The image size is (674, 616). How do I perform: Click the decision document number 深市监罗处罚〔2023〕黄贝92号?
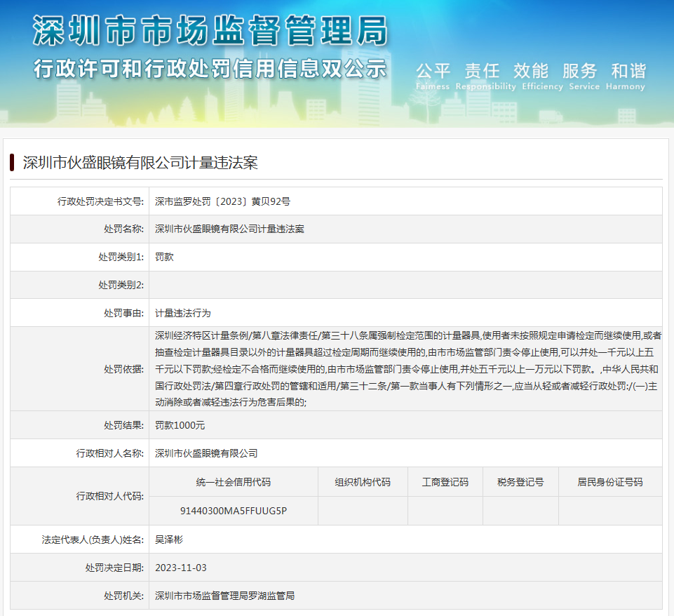(222, 201)
